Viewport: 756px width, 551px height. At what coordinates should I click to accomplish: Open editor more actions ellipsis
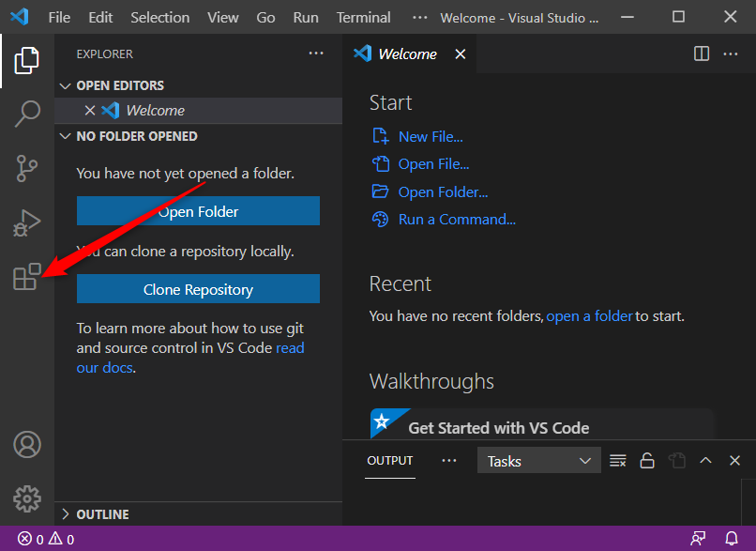coord(731,54)
